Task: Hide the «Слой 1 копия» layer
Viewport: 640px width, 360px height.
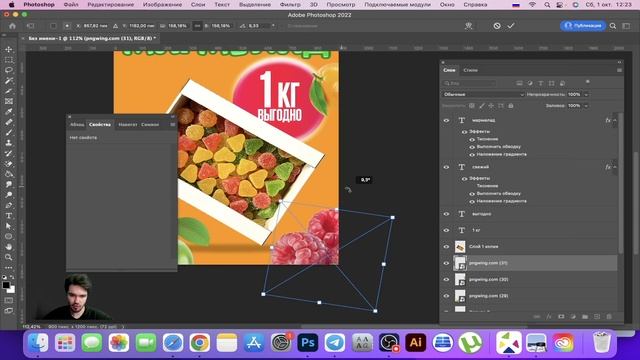Action: click(446, 247)
